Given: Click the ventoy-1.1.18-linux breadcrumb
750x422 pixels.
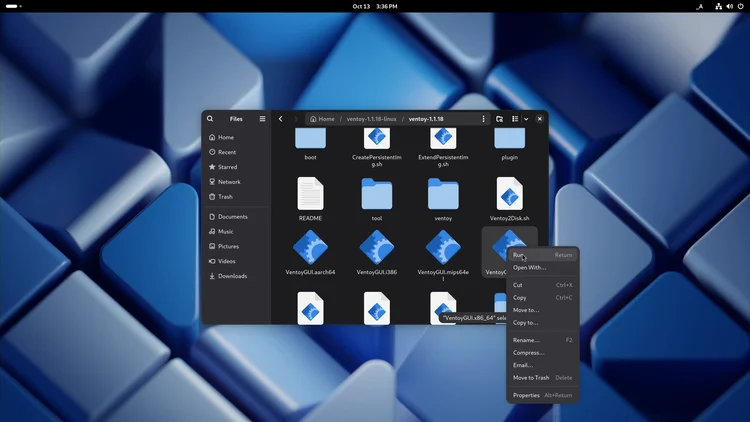Looking at the screenshot, I should [x=372, y=119].
